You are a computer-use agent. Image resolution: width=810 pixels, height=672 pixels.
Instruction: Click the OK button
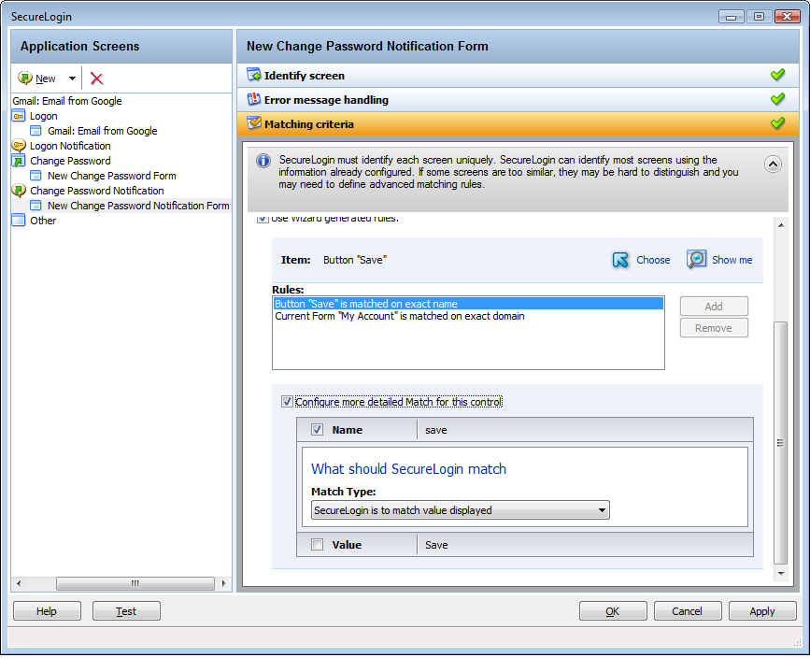pos(613,611)
